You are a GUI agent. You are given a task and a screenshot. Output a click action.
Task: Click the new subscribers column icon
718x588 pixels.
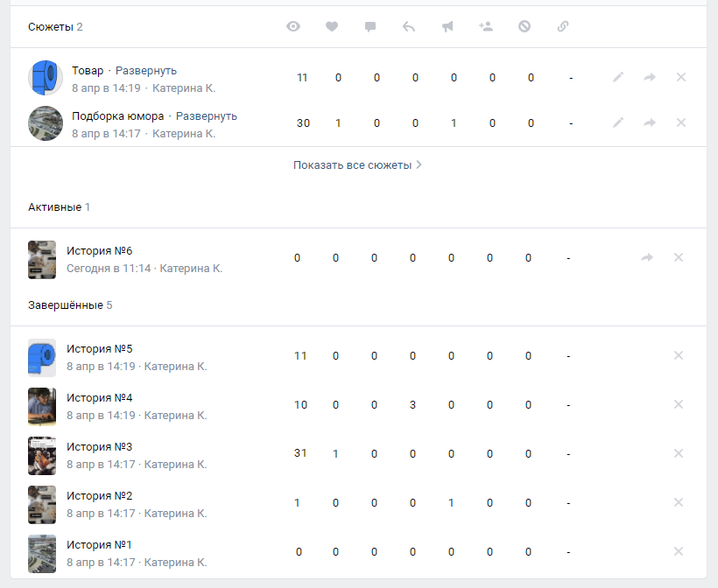(x=486, y=26)
